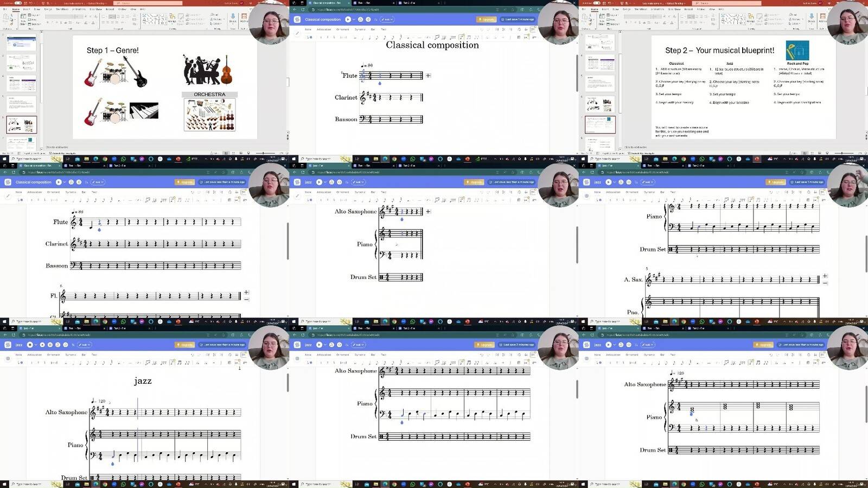Open the Dynamic tab above the Fl. system score
The width and height of the screenshot is (868, 488).
pyautogui.click(x=71, y=192)
